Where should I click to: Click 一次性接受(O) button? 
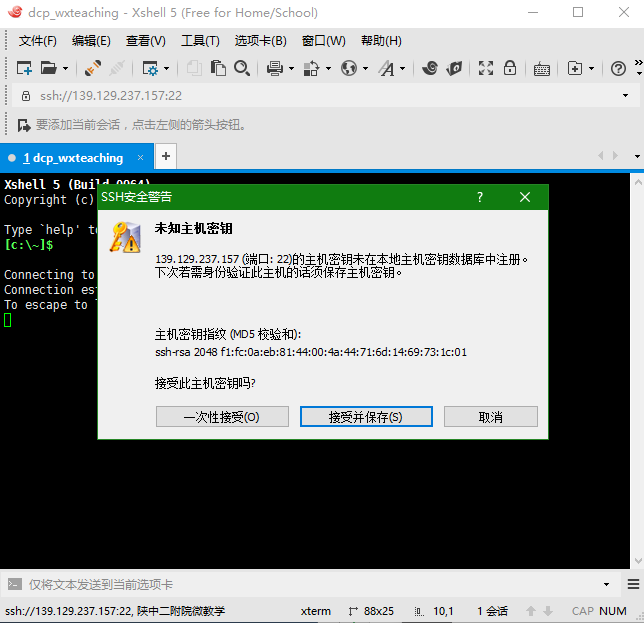point(222,417)
